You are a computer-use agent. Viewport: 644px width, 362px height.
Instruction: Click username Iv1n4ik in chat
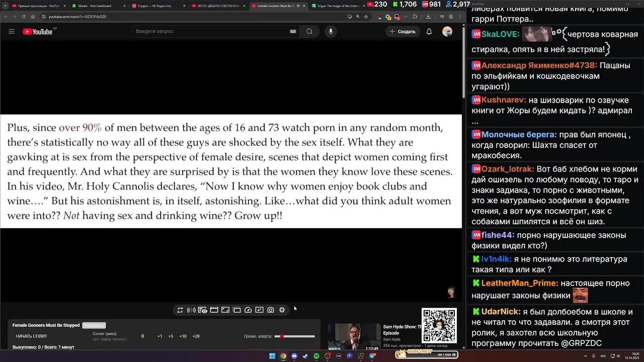coord(497,259)
